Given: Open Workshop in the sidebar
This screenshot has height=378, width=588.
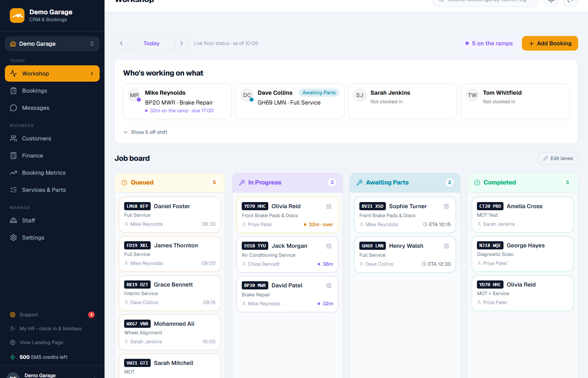Looking at the screenshot, I should 52,73.
